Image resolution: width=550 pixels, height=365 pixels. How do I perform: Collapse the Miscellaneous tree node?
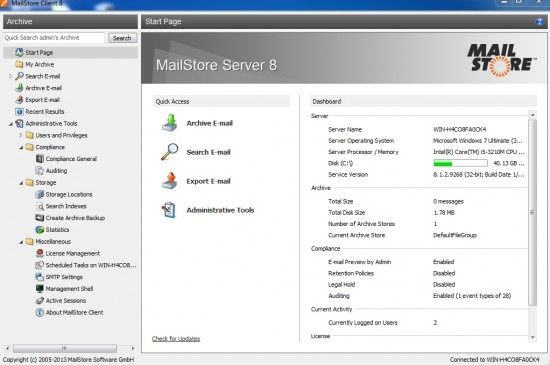click(x=21, y=242)
